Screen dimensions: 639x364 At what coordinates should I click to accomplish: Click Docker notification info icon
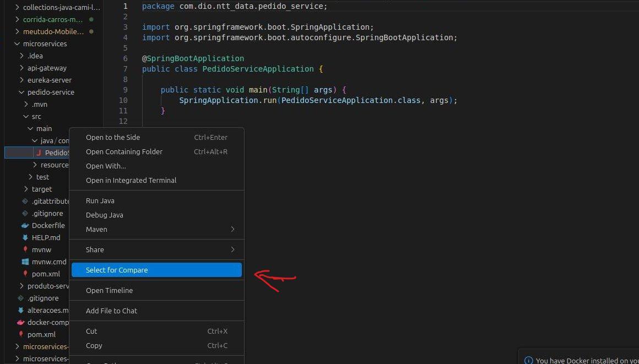[x=529, y=360]
